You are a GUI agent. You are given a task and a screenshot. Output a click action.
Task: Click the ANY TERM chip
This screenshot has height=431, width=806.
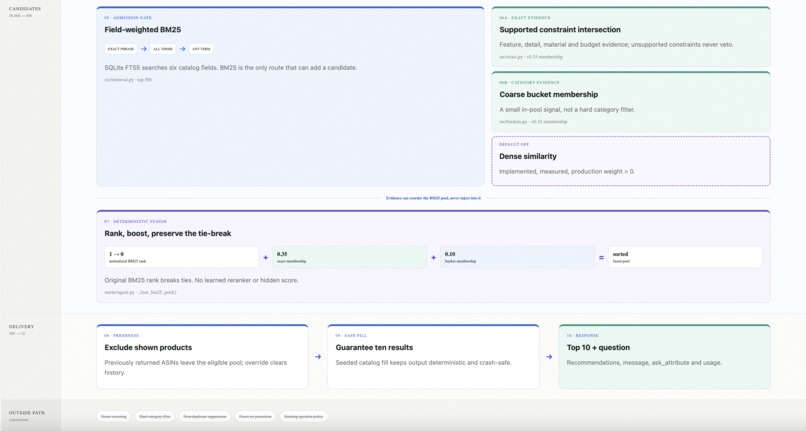[x=201, y=49]
